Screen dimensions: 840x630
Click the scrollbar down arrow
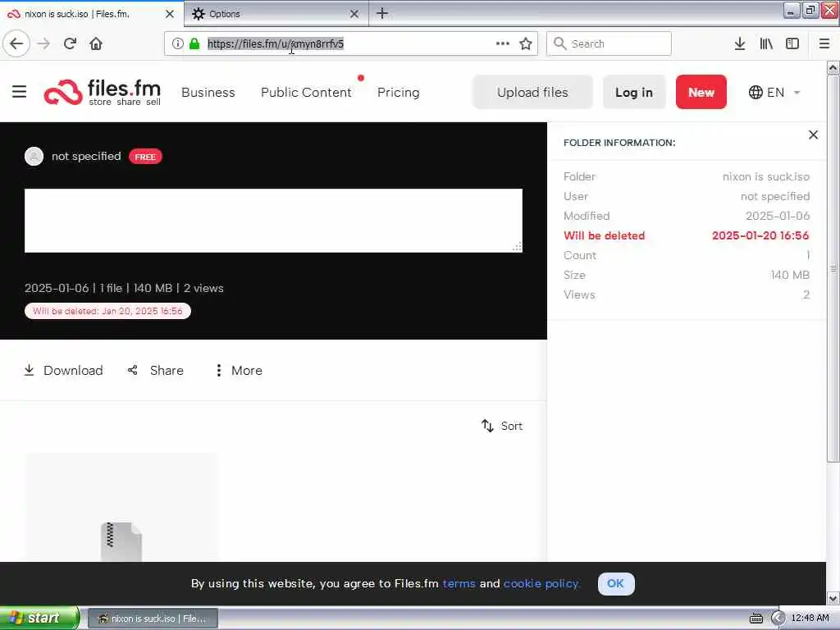point(833,598)
